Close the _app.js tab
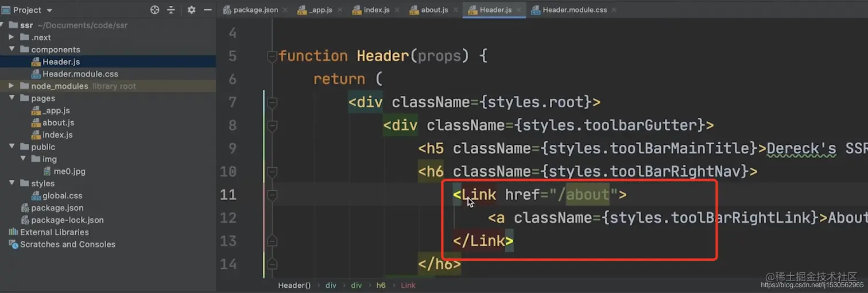The image size is (868, 293). coord(339,10)
